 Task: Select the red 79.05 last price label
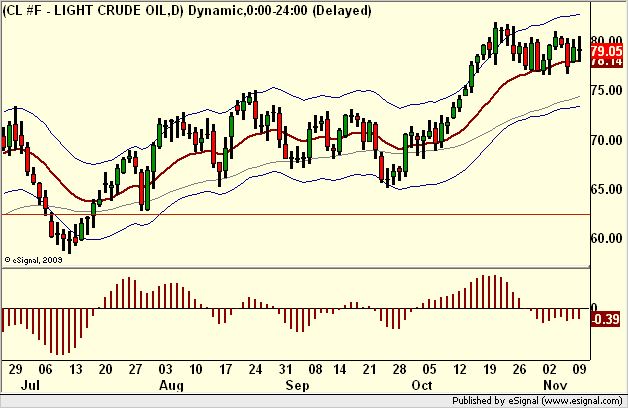pos(607,51)
